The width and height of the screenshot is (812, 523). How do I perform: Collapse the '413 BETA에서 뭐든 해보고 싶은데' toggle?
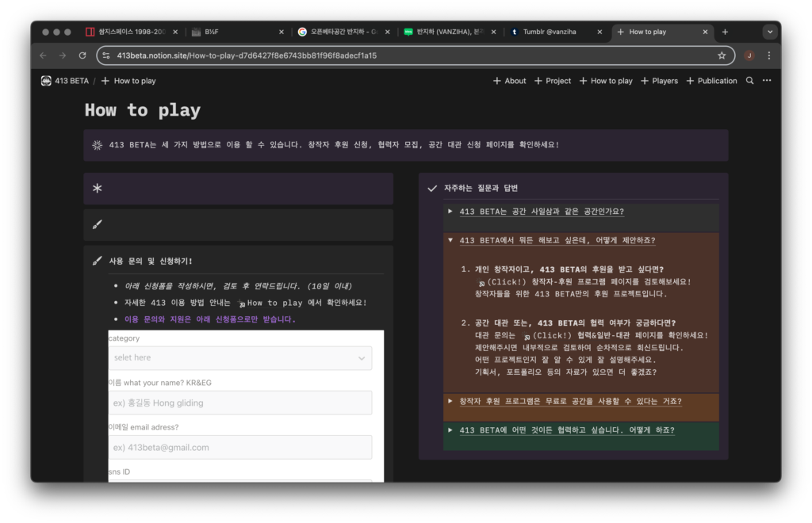(450, 240)
